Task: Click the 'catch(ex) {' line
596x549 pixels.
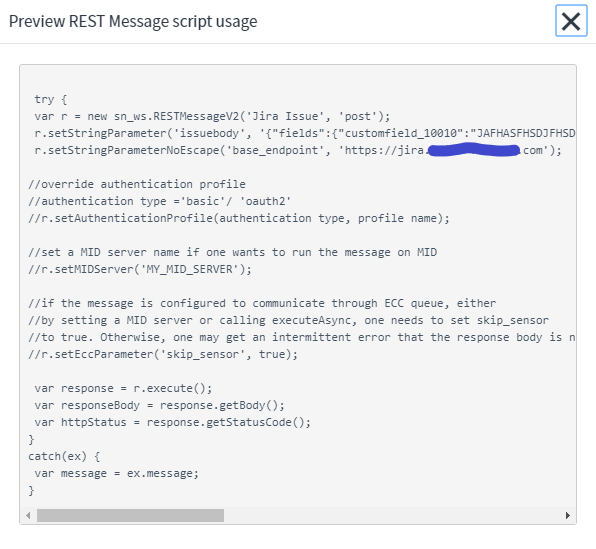Action: point(64,457)
